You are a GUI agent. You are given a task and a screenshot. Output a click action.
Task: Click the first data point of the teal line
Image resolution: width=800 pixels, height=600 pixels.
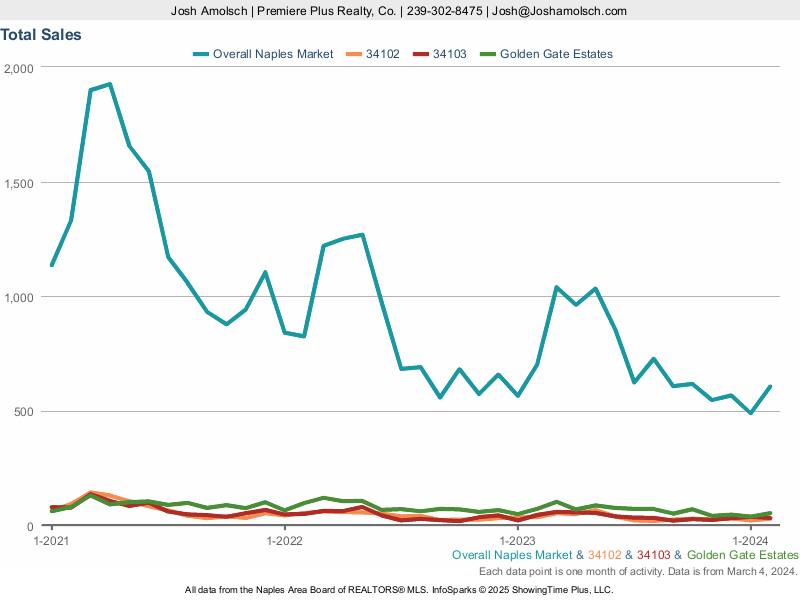[52, 265]
